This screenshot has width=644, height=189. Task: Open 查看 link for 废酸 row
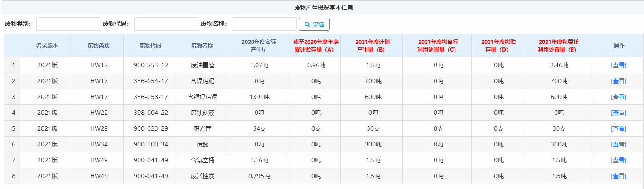click(619, 144)
